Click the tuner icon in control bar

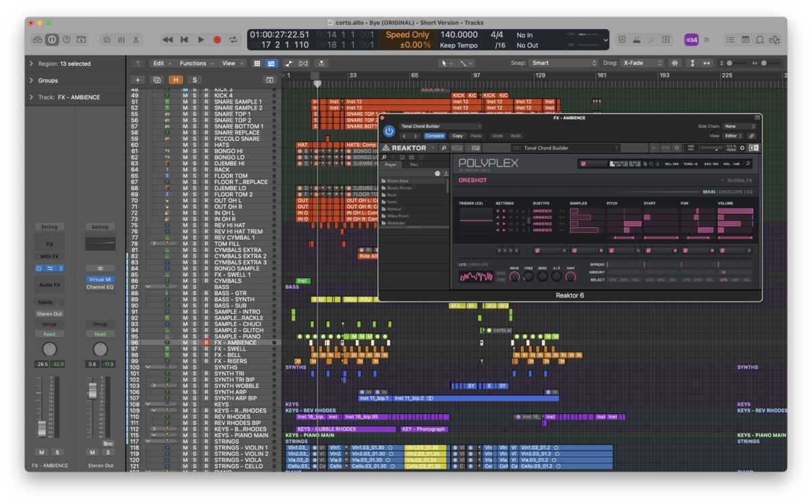pos(652,40)
